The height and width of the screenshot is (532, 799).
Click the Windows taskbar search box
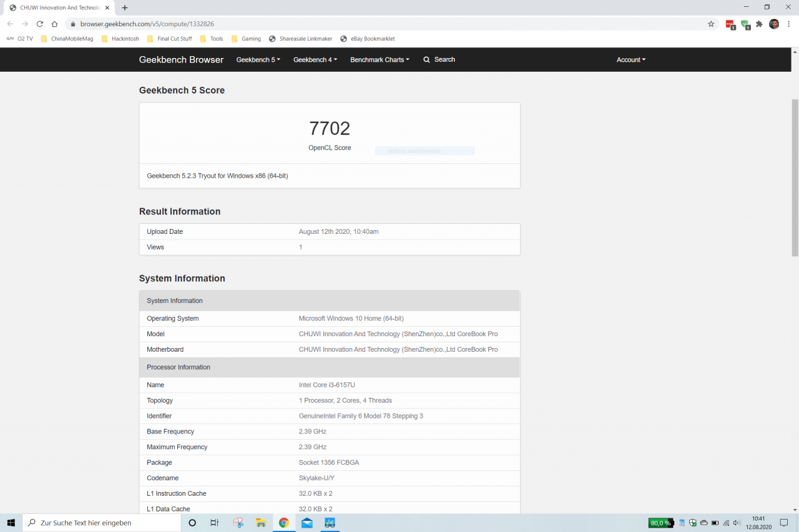101,523
